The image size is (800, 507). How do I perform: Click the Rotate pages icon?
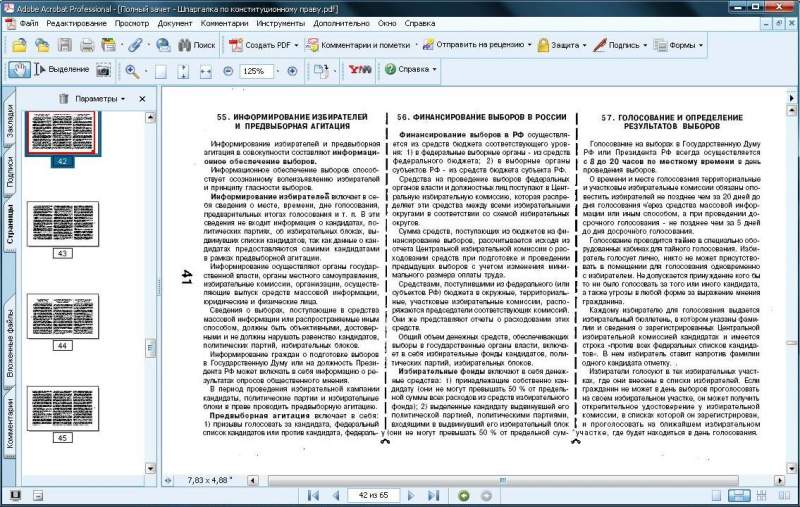tap(321, 71)
